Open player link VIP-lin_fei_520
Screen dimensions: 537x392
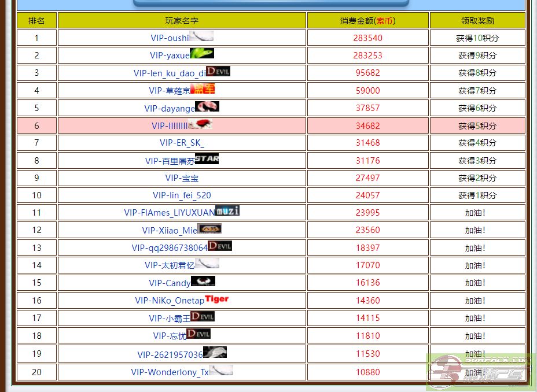point(182,195)
